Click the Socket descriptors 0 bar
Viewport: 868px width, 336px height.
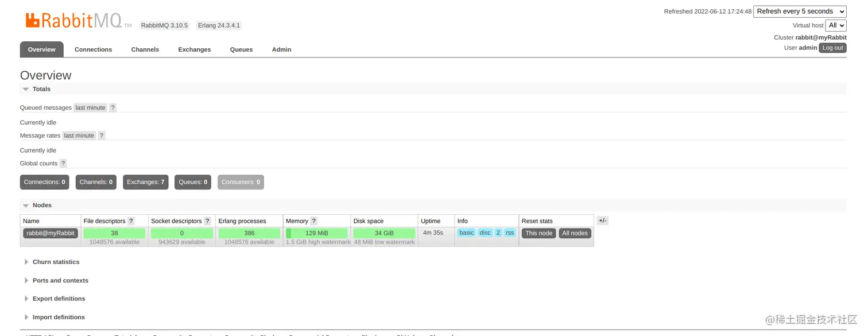[x=182, y=233]
